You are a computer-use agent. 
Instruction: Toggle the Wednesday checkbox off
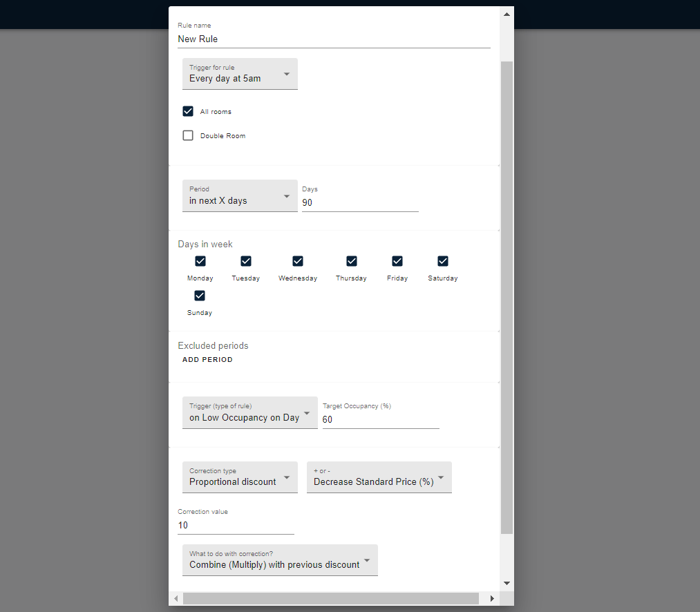tap(297, 261)
